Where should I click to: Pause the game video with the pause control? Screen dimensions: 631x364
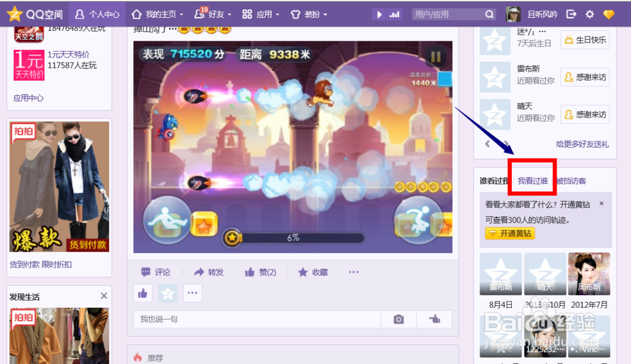point(436,56)
